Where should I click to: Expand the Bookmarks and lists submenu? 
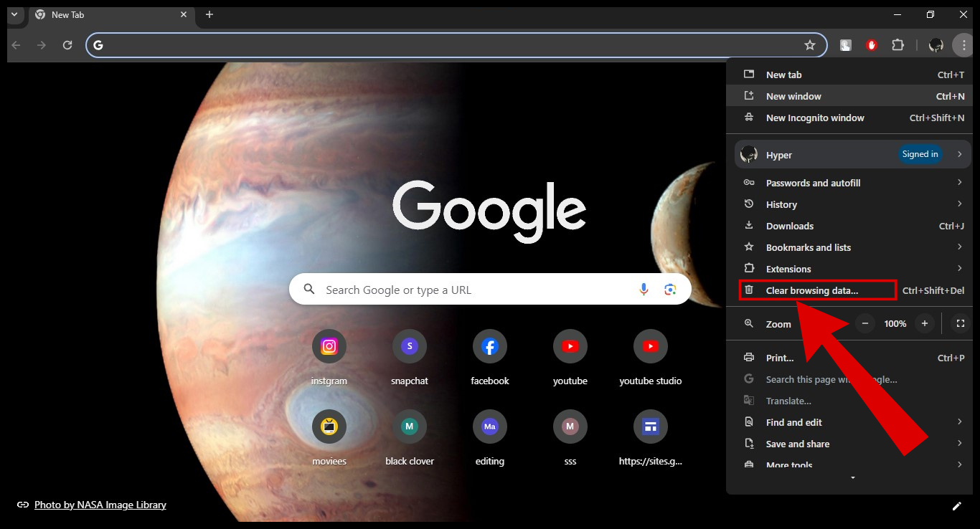point(959,247)
